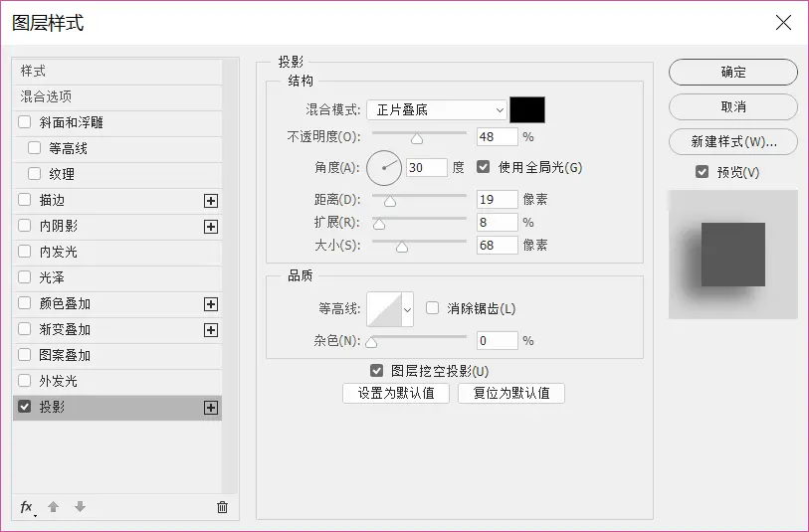Close the 图层样式 dialog
809x532 pixels.
pyautogui.click(x=783, y=22)
